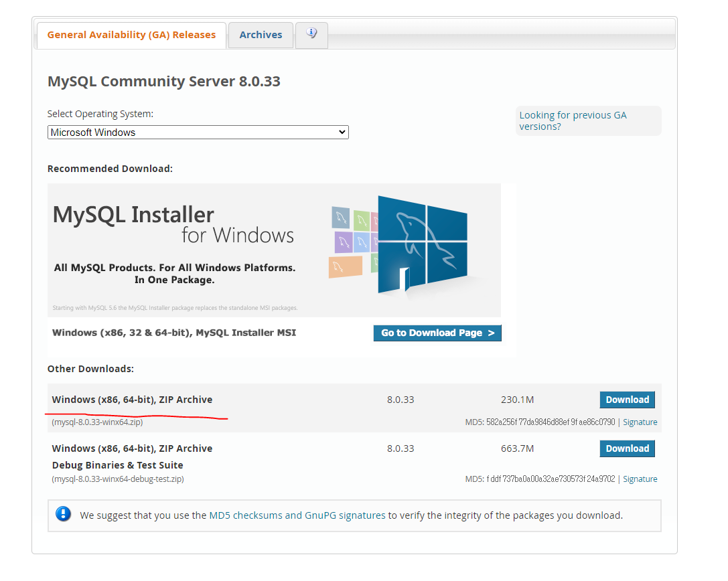Download the 663.7M Debug Binaries archive
728x581 pixels.
tap(628, 448)
